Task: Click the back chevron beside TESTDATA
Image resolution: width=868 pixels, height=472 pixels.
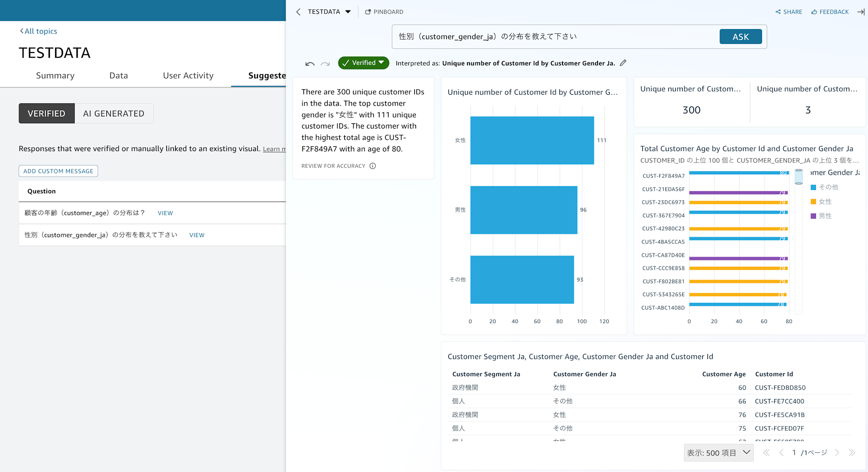Action: pyautogui.click(x=298, y=12)
